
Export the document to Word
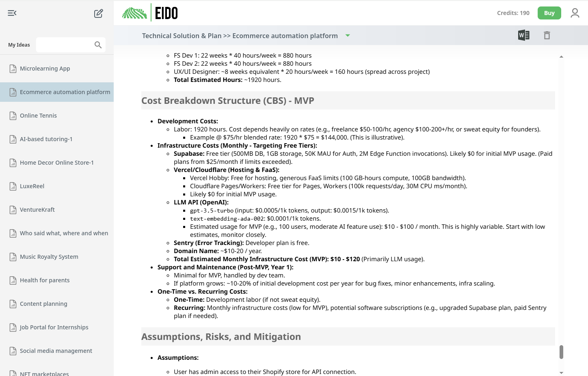(x=523, y=35)
